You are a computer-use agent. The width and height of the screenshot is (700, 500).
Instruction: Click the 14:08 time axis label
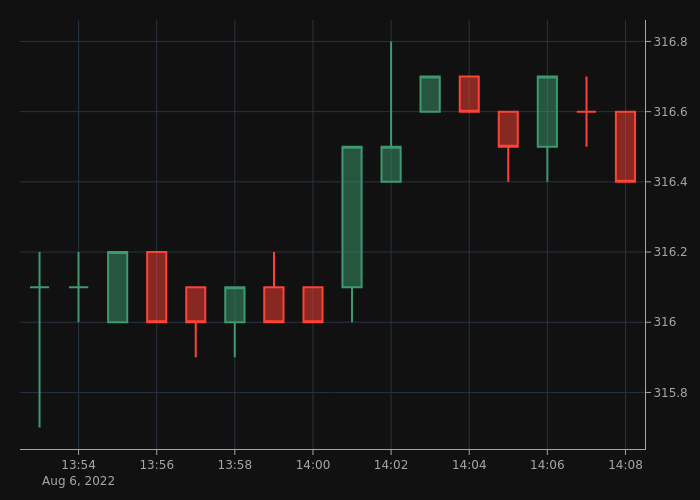(625, 465)
